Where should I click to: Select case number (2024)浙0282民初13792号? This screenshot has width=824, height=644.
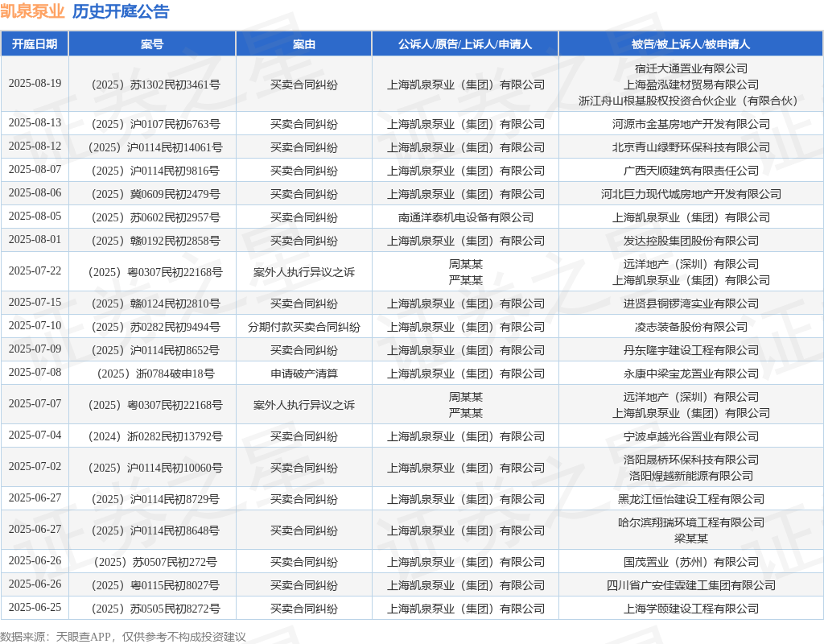click(x=155, y=436)
